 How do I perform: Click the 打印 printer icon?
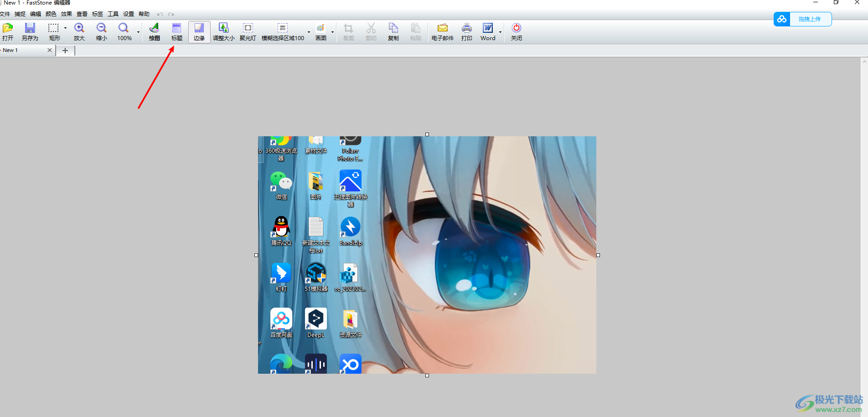(467, 28)
